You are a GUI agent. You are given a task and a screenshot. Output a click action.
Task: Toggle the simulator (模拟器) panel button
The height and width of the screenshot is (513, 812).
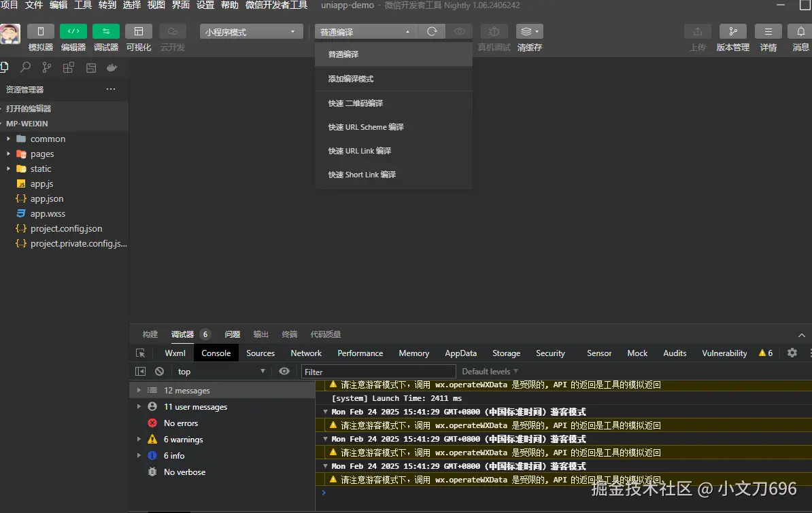(x=40, y=31)
